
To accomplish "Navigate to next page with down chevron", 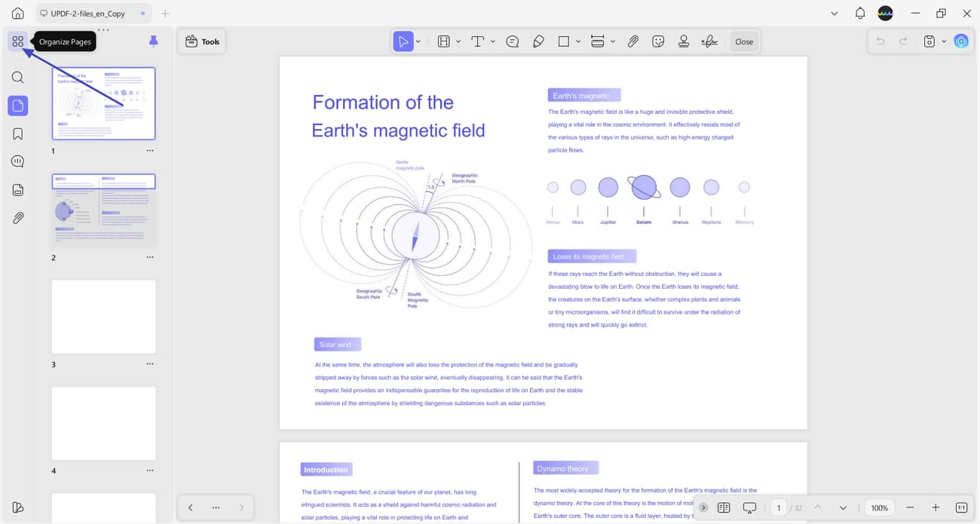I will click(844, 507).
